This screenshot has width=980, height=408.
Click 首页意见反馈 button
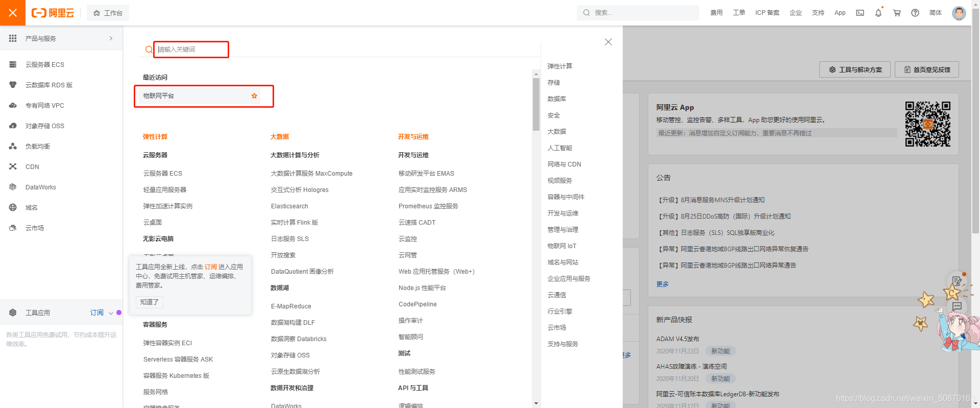point(927,69)
